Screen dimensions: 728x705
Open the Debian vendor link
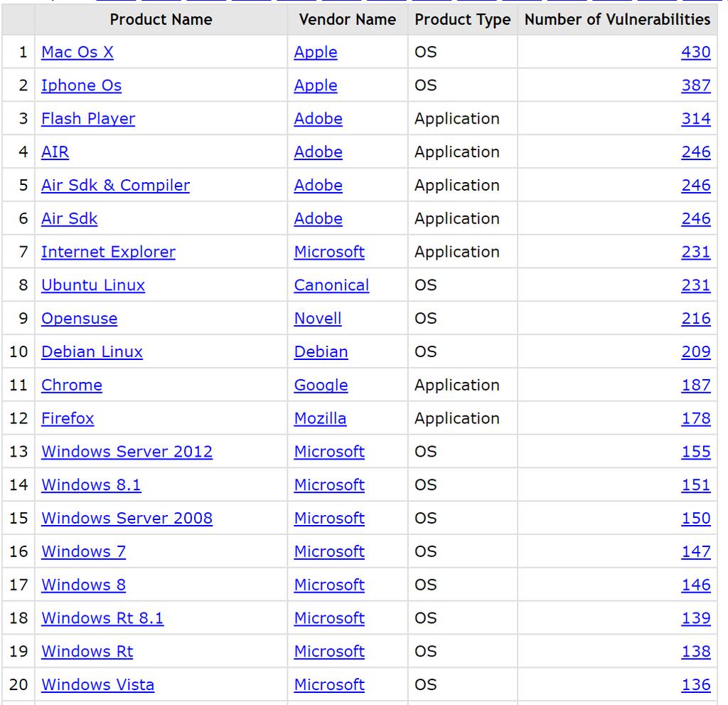pos(321,352)
